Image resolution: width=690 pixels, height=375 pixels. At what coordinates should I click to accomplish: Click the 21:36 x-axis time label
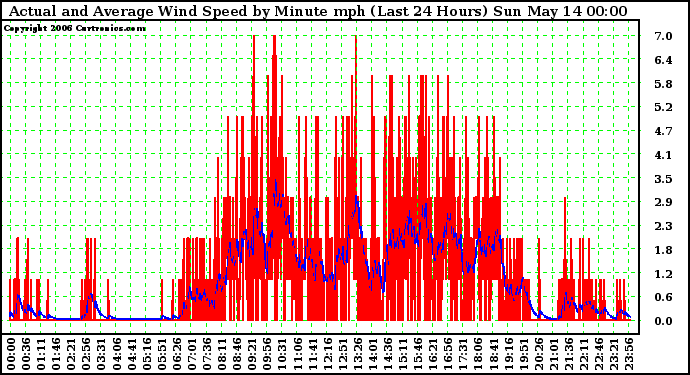click(x=568, y=354)
